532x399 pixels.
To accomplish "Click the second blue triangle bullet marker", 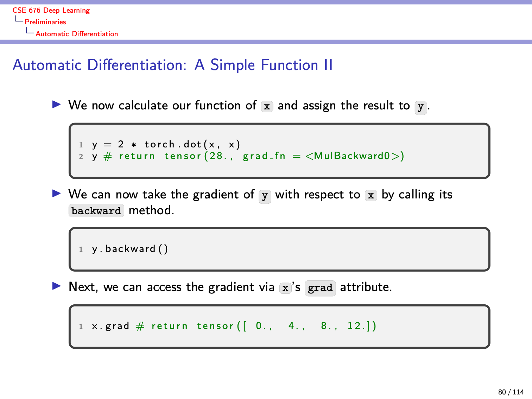I will pos(57,194).
